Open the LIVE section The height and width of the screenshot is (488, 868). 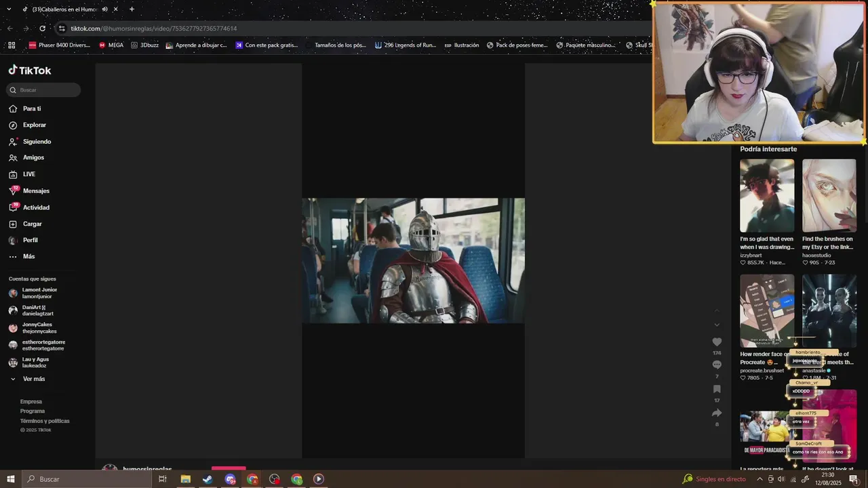pyautogui.click(x=22, y=174)
